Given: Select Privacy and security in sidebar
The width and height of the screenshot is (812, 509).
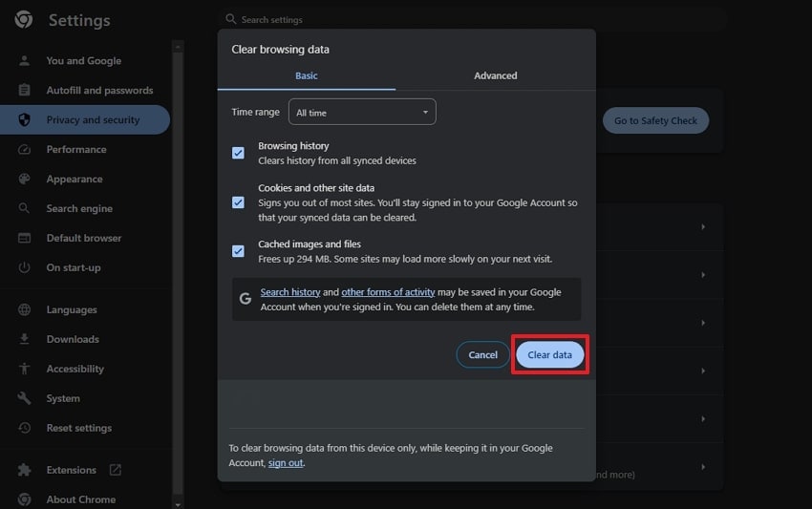Looking at the screenshot, I should [x=85, y=119].
